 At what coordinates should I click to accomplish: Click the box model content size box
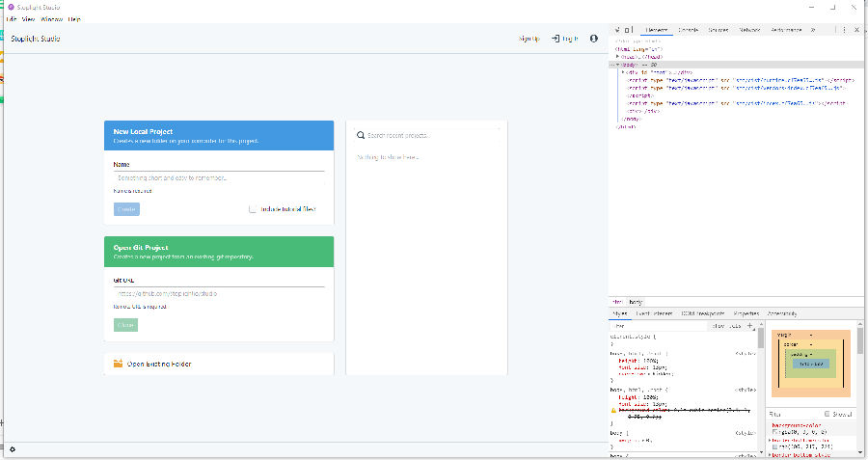point(811,364)
